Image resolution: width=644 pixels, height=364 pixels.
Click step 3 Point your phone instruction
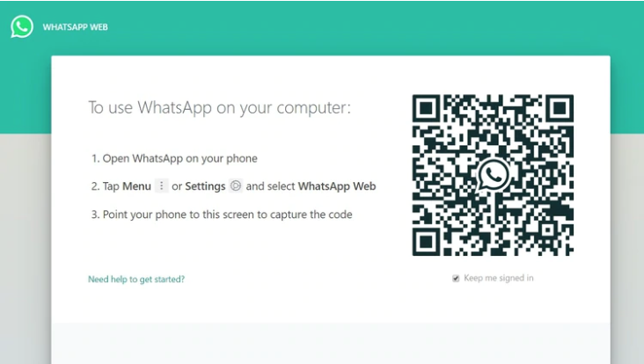(222, 215)
